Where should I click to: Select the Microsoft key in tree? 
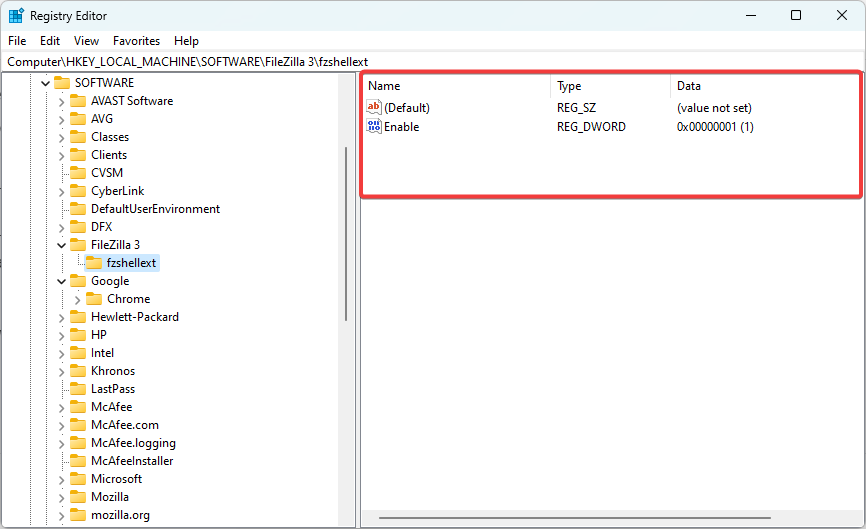(x=116, y=479)
